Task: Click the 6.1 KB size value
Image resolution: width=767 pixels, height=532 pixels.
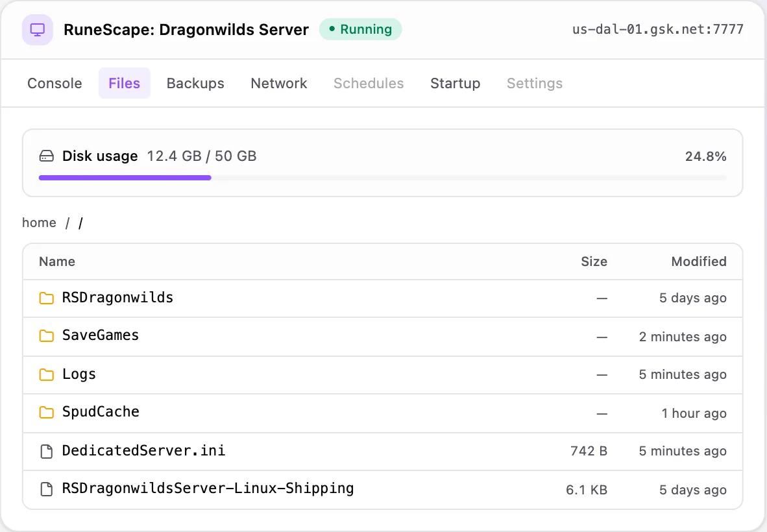Action: pyautogui.click(x=587, y=489)
